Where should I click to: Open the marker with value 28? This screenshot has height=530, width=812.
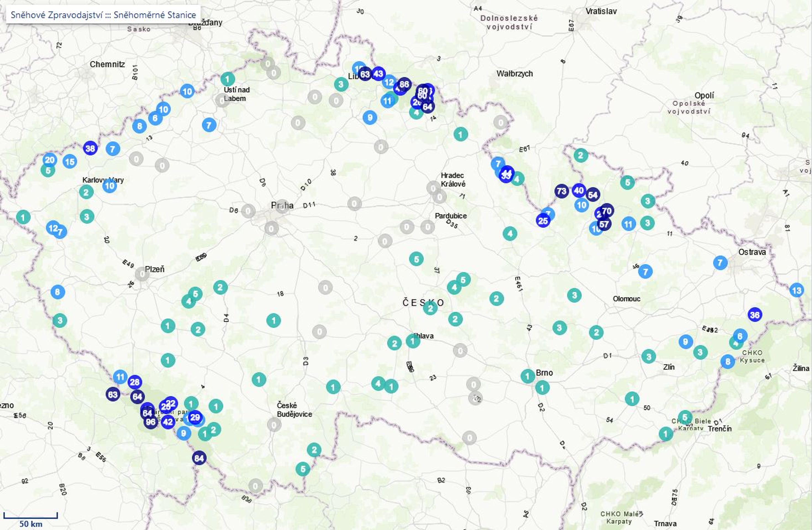point(135,382)
